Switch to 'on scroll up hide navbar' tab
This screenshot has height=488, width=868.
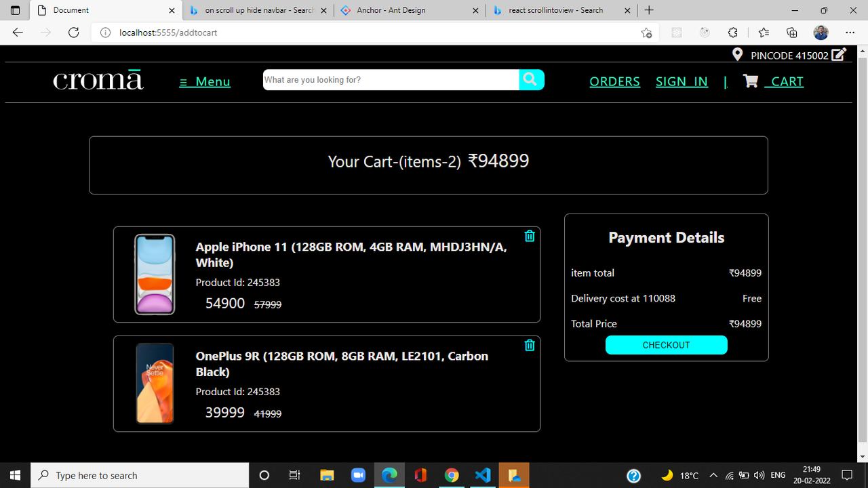(259, 10)
